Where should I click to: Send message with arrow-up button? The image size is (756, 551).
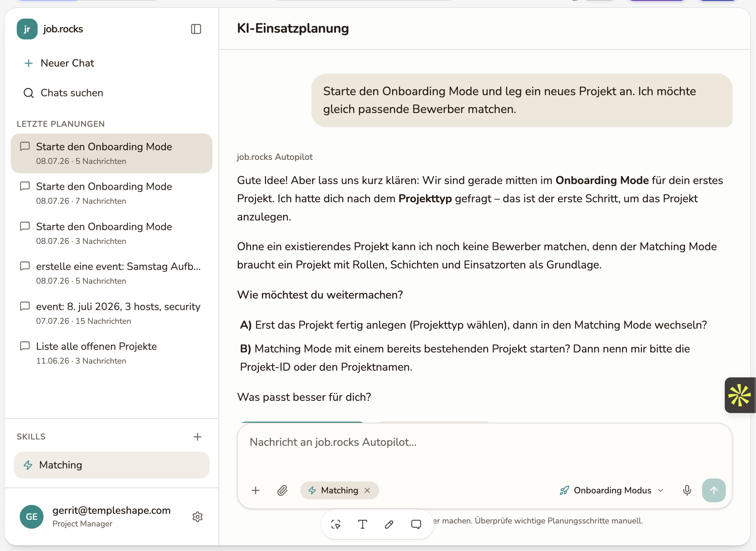[x=714, y=490]
